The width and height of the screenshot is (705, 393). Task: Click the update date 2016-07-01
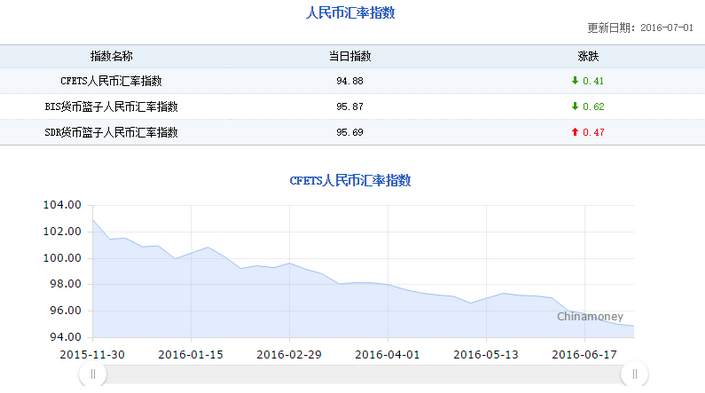point(667,28)
